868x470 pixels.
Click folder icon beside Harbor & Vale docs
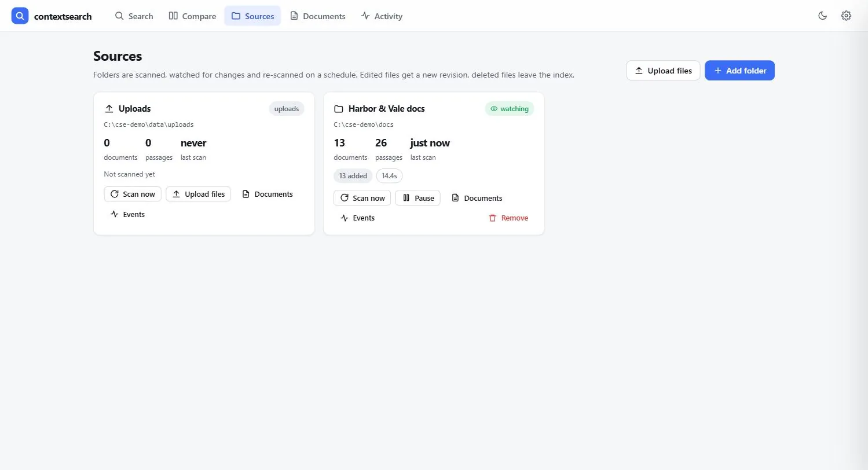[339, 109]
